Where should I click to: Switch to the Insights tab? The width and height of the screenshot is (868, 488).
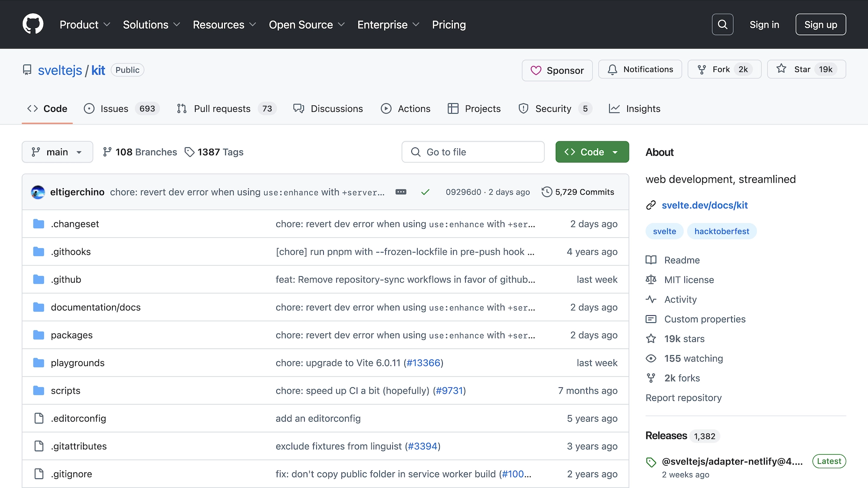coord(635,108)
